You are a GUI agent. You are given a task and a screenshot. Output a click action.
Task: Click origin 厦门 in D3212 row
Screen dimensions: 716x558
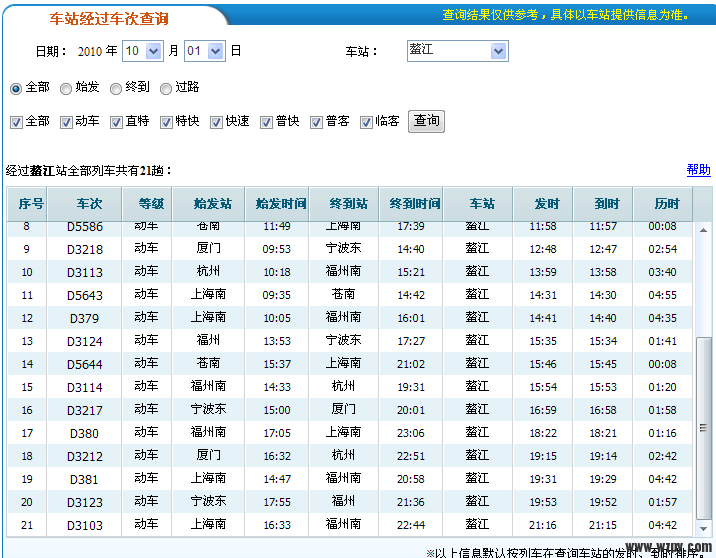pyautogui.click(x=208, y=455)
